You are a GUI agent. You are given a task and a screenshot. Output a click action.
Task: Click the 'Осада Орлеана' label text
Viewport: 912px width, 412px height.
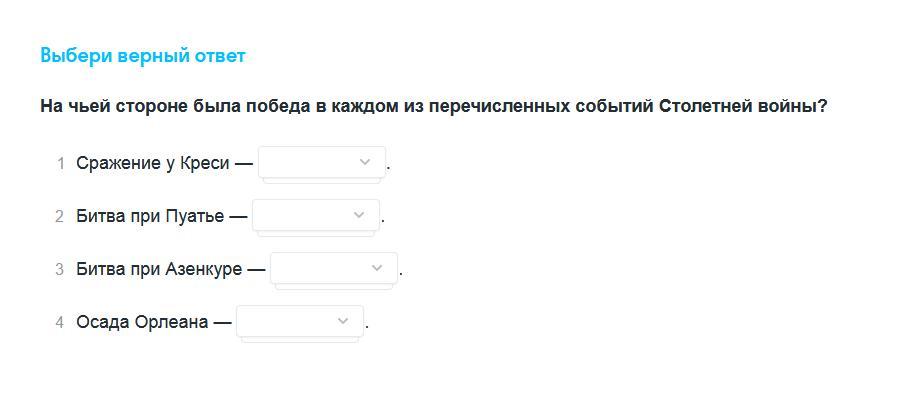click(142, 322)
